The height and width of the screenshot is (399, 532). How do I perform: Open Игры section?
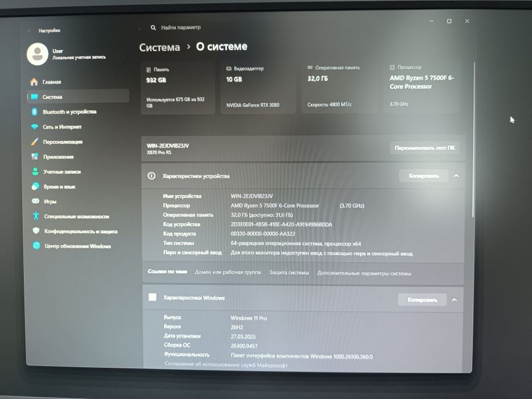[78, 201]
